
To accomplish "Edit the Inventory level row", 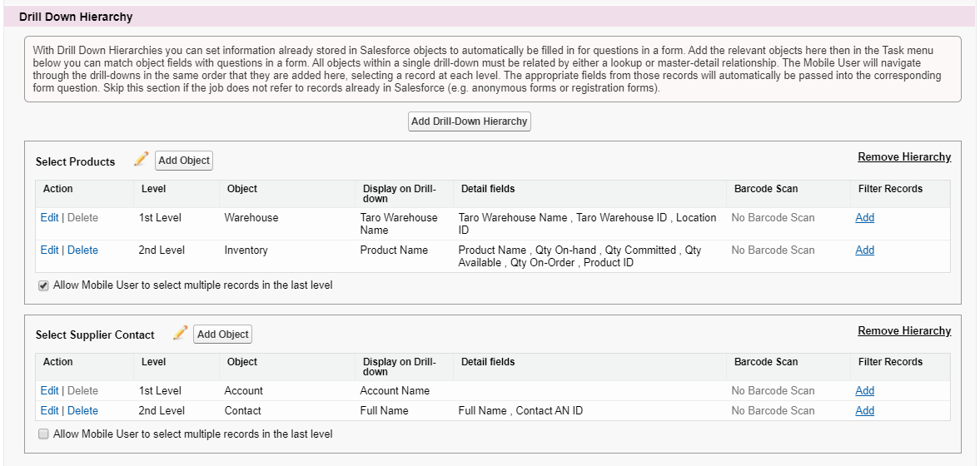I will coord(49,250).
